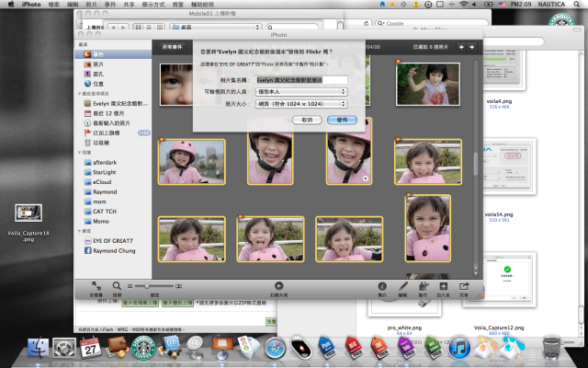Image resolution: width=588 pixels, height=368 pixels.
Task: Open the Trash in the Dock
Action: pyautogui.click(x=551, y=348)
